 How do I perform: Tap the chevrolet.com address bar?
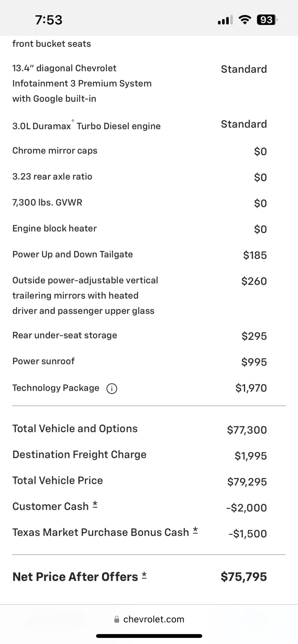149,619
